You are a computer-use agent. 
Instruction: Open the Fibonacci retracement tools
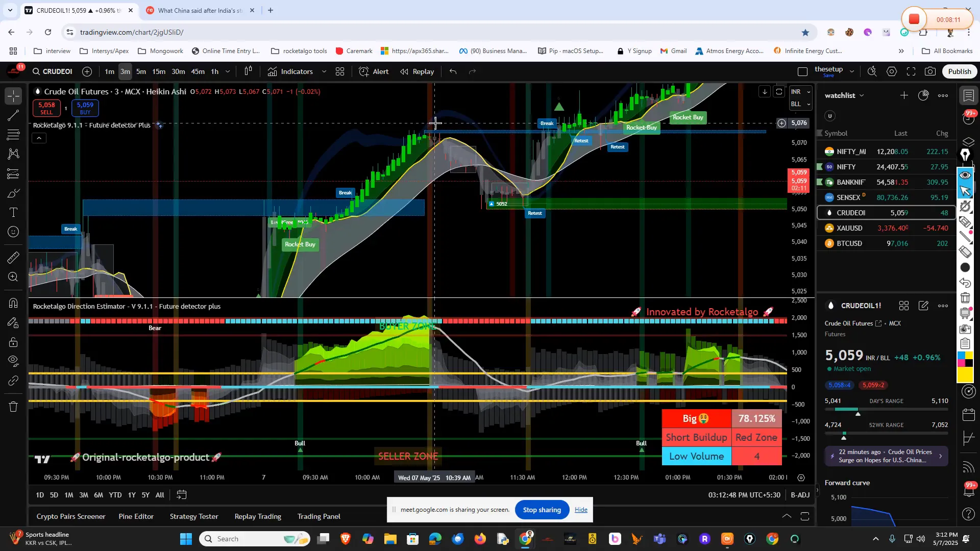coord(14,135)
